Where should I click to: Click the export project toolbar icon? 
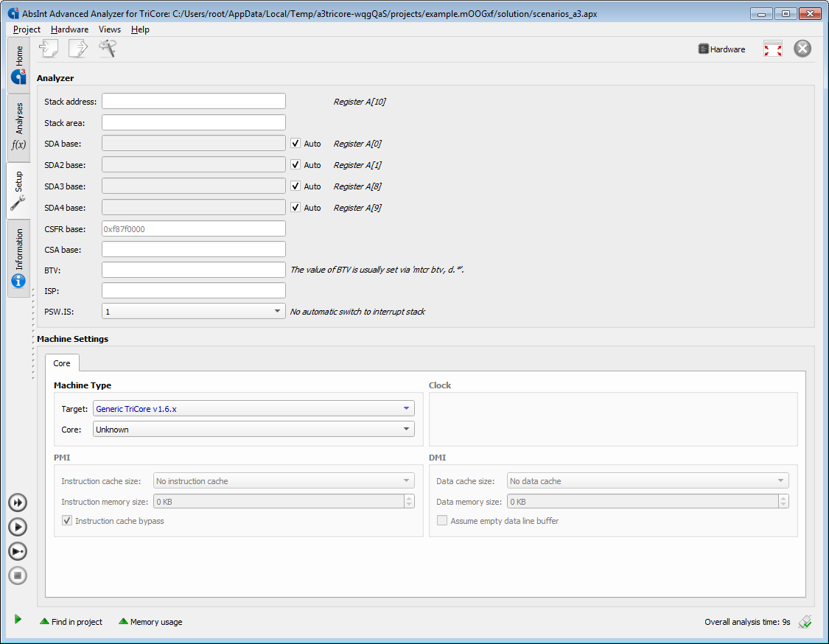77,49
